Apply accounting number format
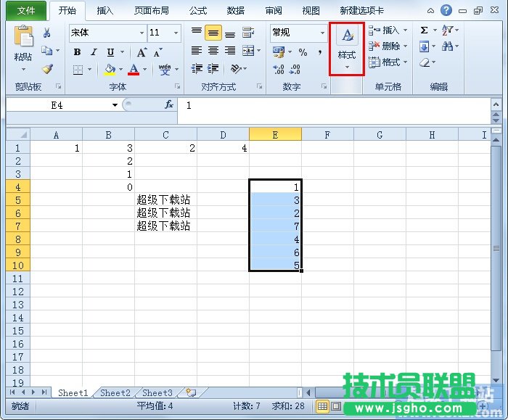The height and width of the screenshot is (420, 508). [279, 52]
